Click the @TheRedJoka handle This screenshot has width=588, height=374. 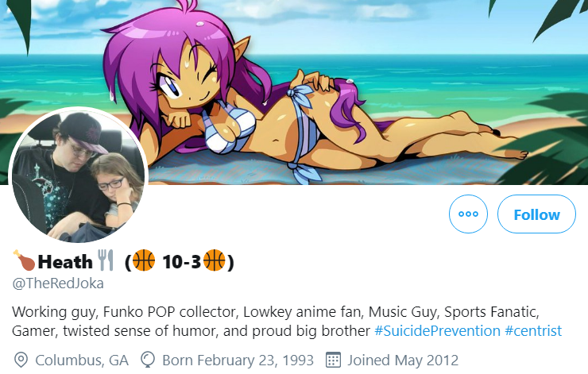58,283
